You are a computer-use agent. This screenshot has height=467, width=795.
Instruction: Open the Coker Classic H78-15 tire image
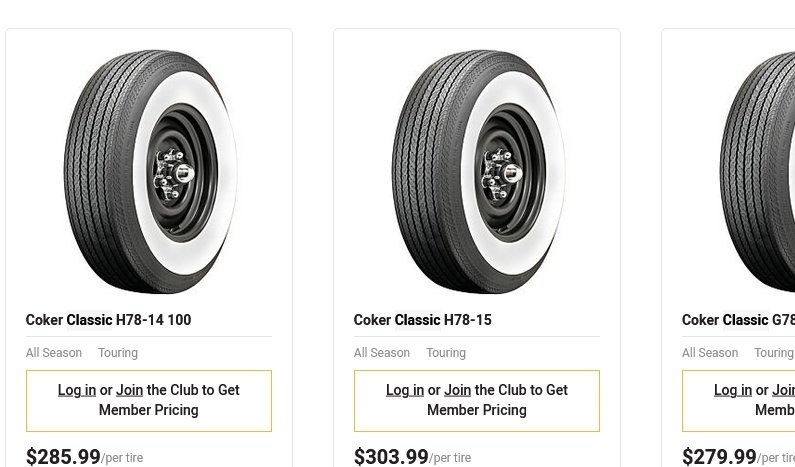(x=477, y=171)
